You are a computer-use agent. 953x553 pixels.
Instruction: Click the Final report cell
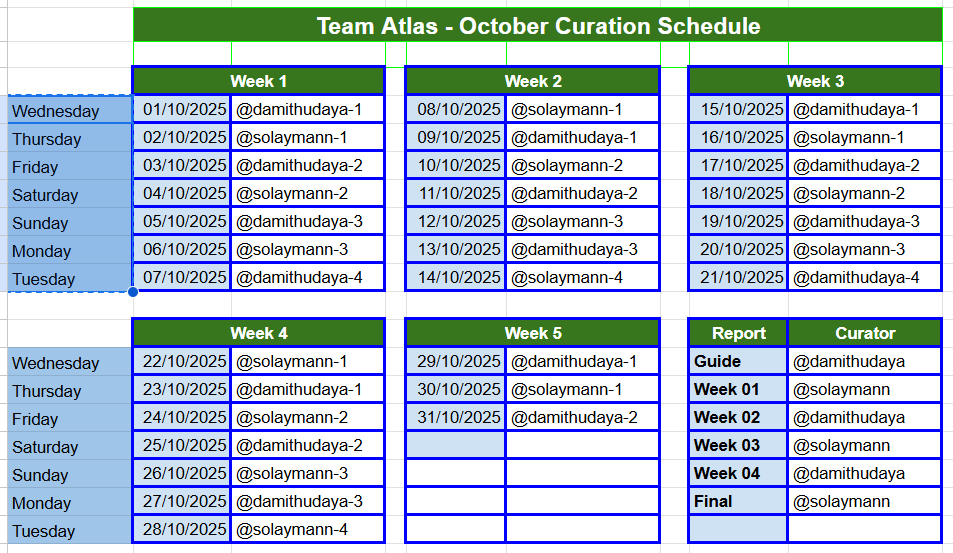(738, 501)
